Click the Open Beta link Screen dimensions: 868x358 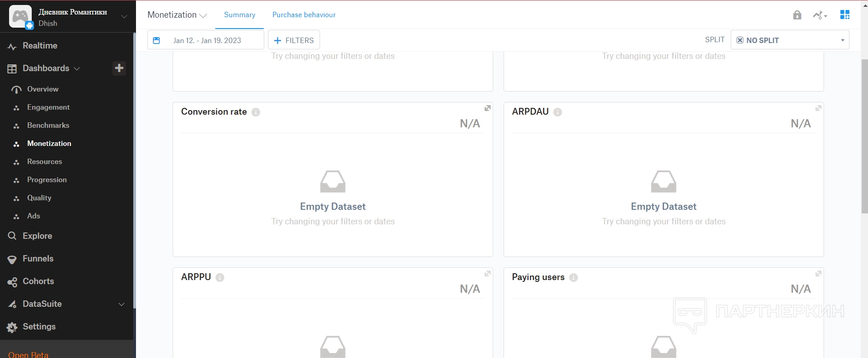(x=28, y=354)
